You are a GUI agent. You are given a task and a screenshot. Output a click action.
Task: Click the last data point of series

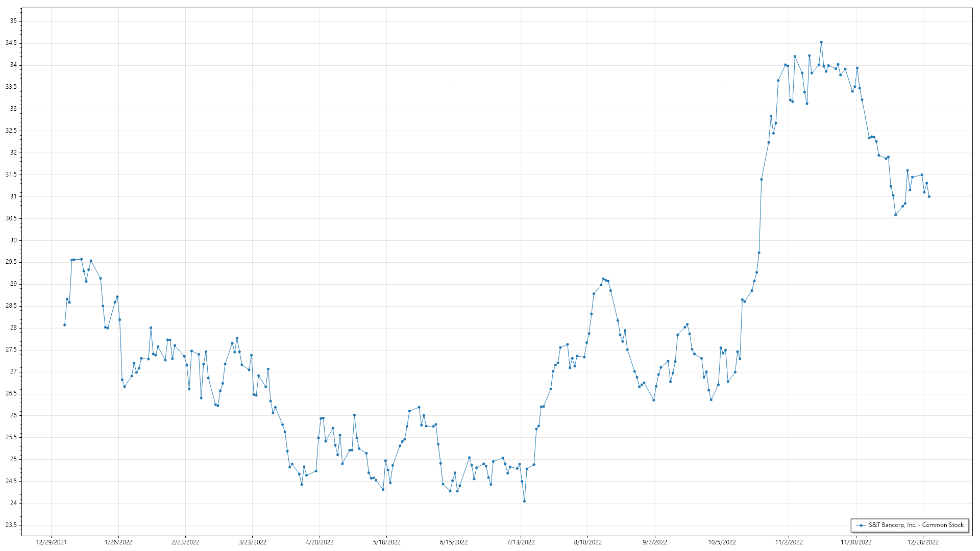tap(929, 196)
